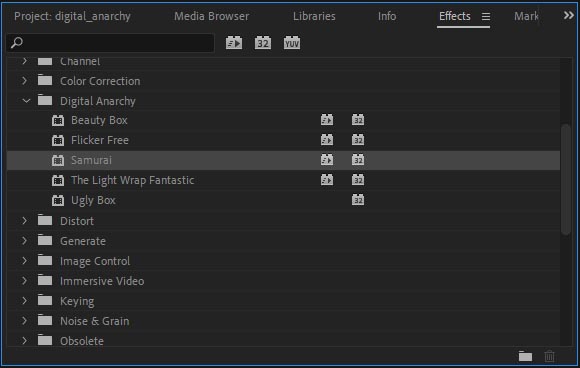Expand the Generate folder

point(24,240)
